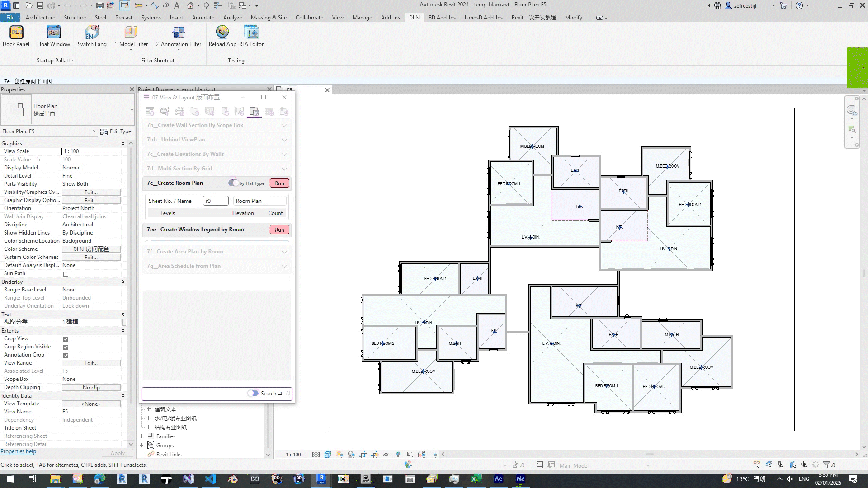Change Visual Style in view control bar
This screenshot has width=868, height=488.
[327, 455]
